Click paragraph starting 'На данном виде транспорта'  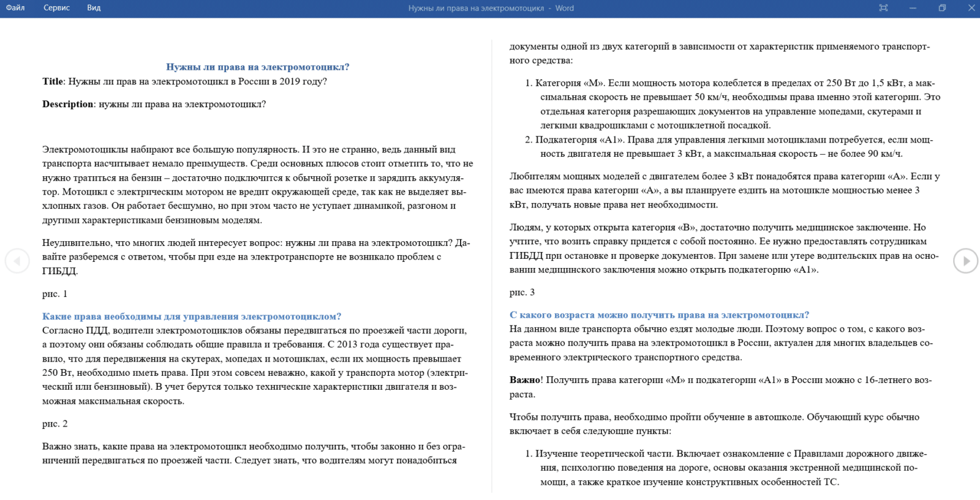[722, 343]
